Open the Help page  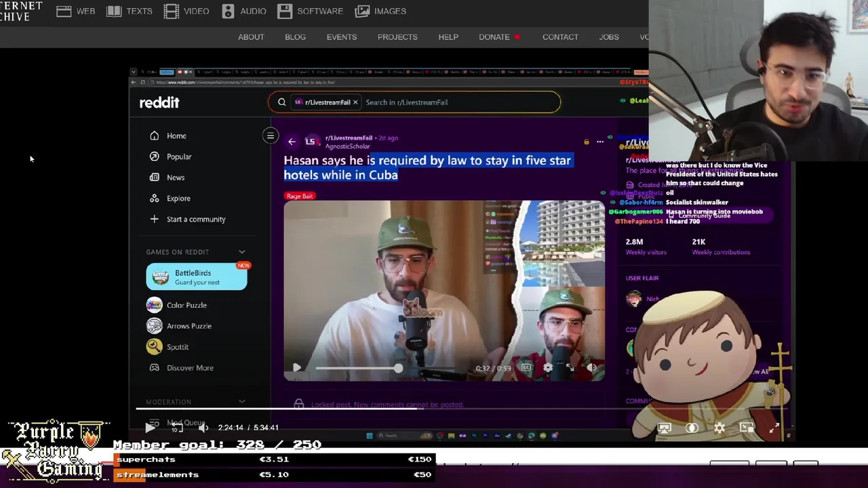pos(448,37)
